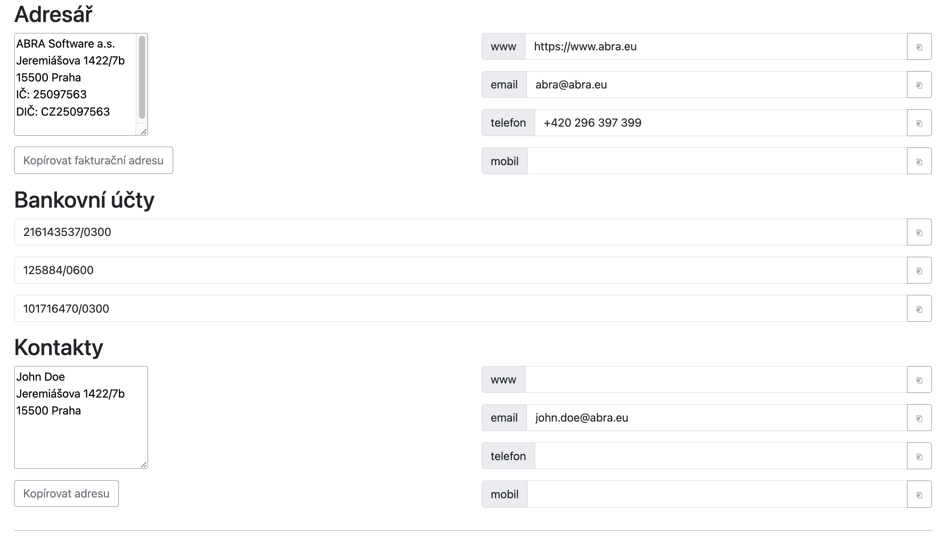Copy john.doe@abra.eu contact email

pyautogui.click(x=919, y=418)
